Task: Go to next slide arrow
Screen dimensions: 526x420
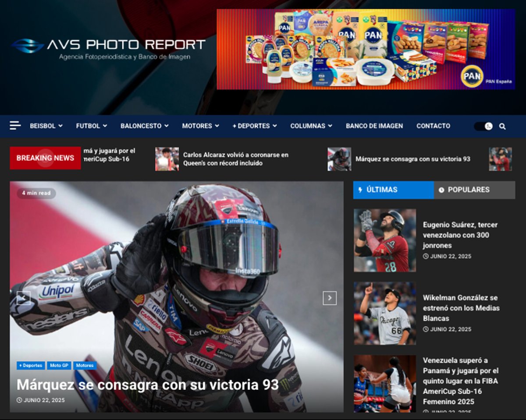Action: [x=330, y=298]
